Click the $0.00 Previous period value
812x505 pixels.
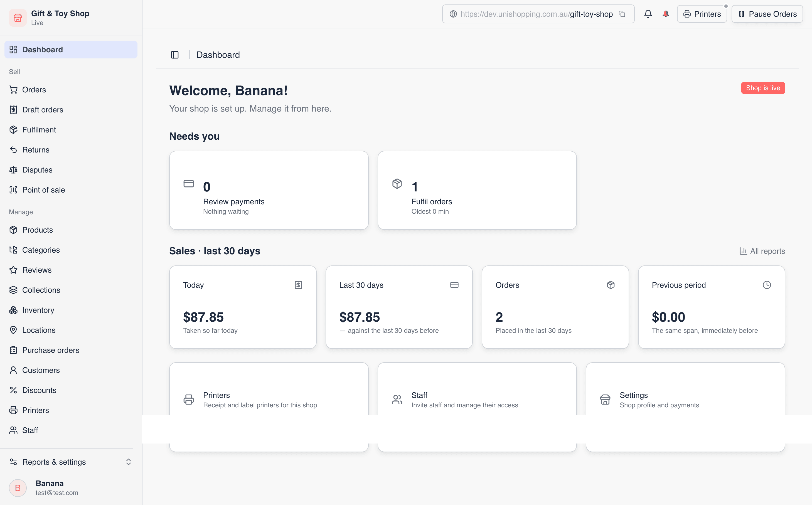click(668, 317)
